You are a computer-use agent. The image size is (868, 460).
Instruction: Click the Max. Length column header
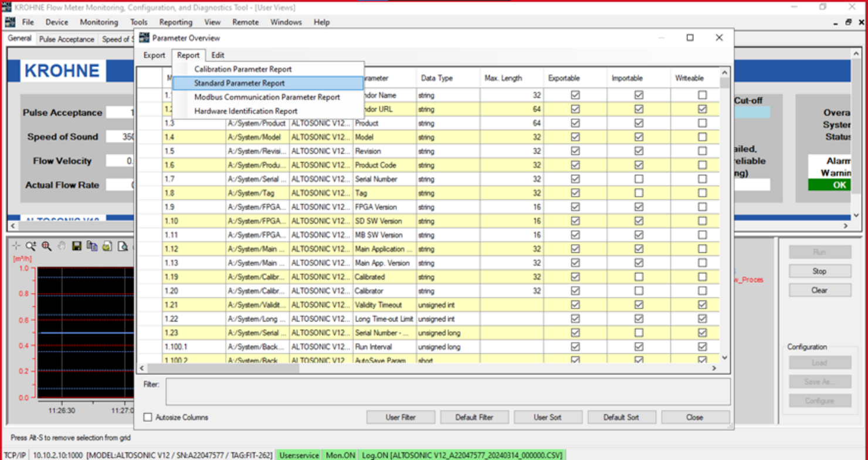(511, 78)
